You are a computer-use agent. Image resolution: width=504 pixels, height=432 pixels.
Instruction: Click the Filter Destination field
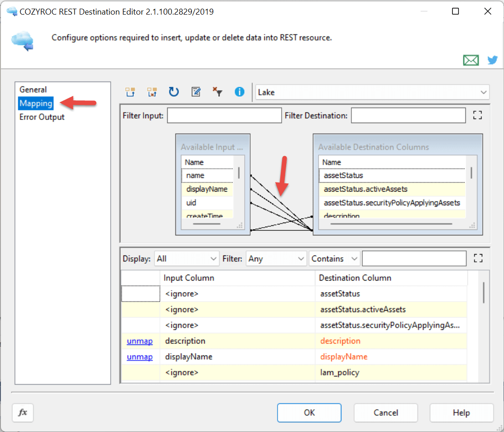(x=408, y=115)
